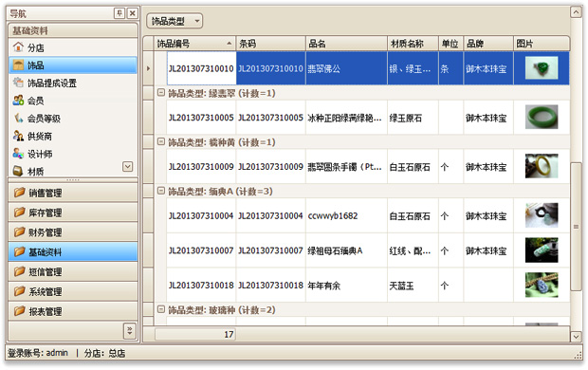
Task: Click the 绿玉原石 material cell
Action: 413,118
